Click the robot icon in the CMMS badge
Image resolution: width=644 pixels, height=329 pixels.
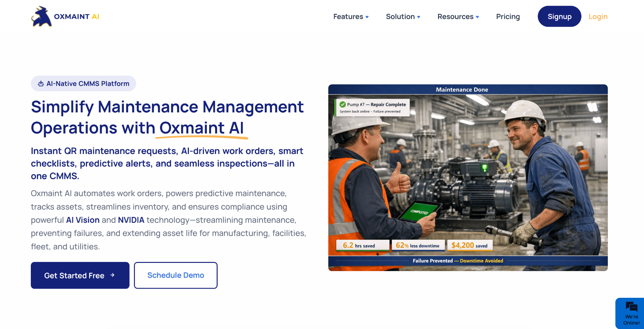(41, 84)
